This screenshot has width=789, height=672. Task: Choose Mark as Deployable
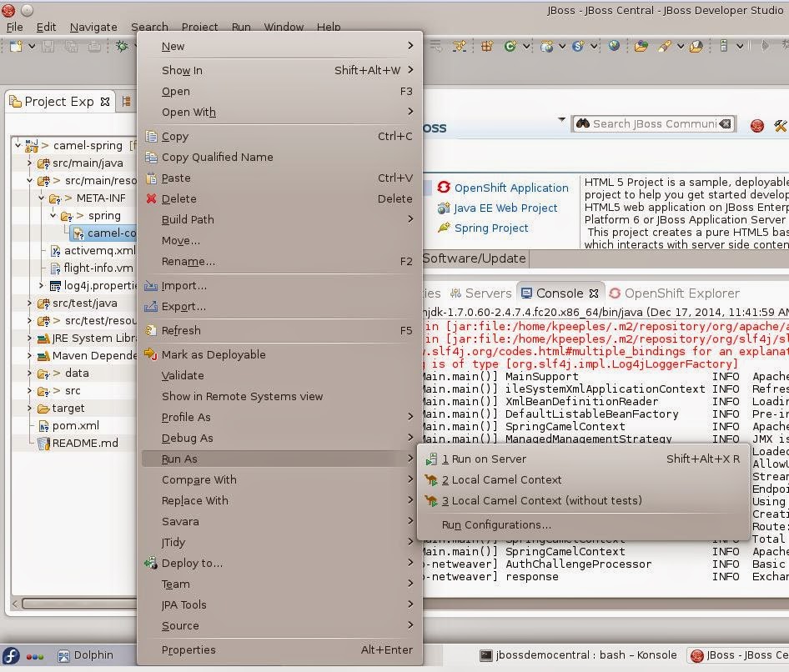point(279,354)
